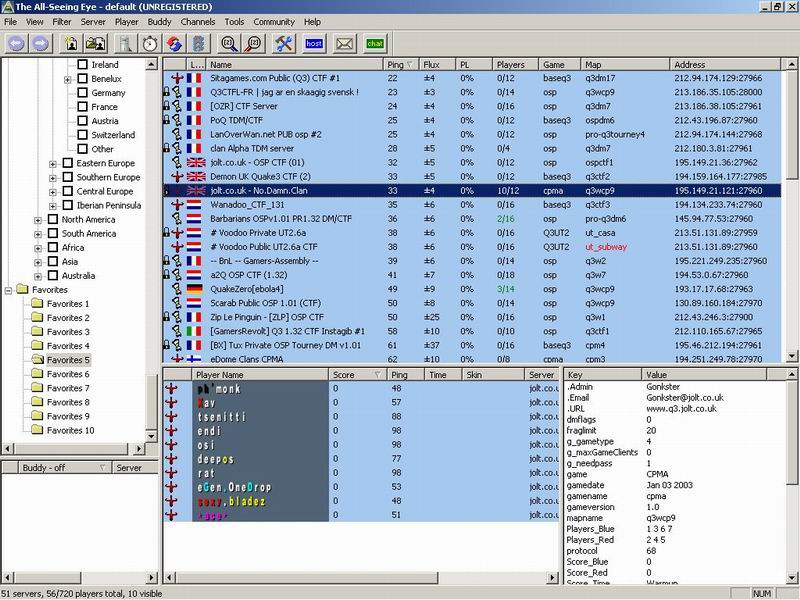The height and width of the screenshot is (600, 800).
Task: Click server list vertical scrollbar down arrow
Action: 791,356
